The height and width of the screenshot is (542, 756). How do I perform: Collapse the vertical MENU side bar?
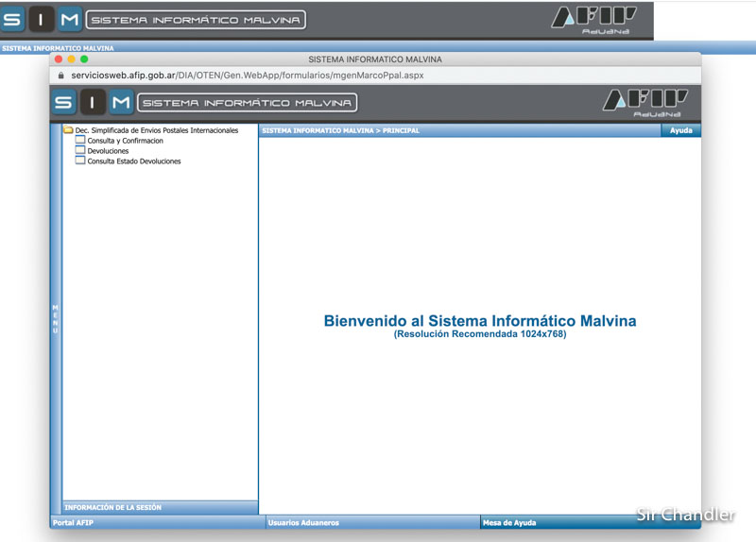(x=56, y=319)
